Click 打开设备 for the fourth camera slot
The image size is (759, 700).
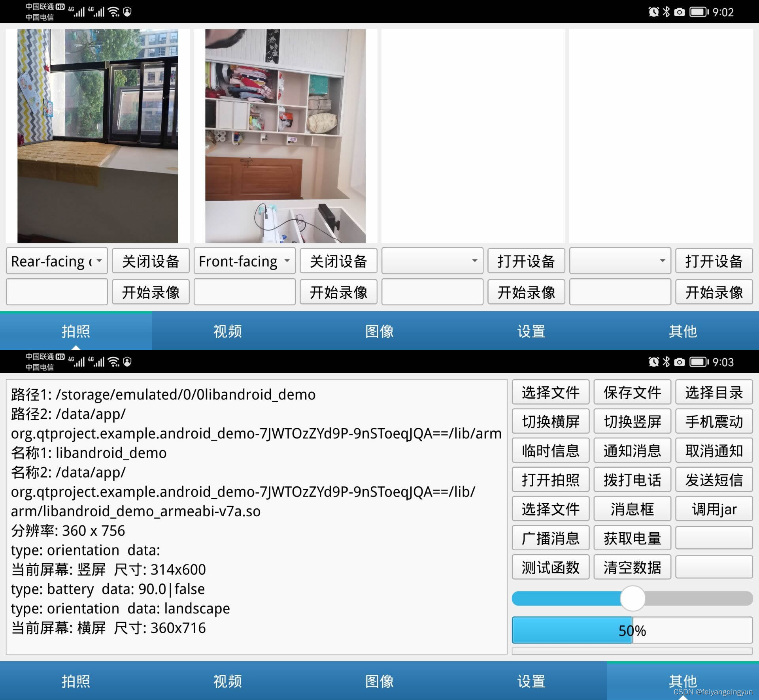click(x=714, y=261)
